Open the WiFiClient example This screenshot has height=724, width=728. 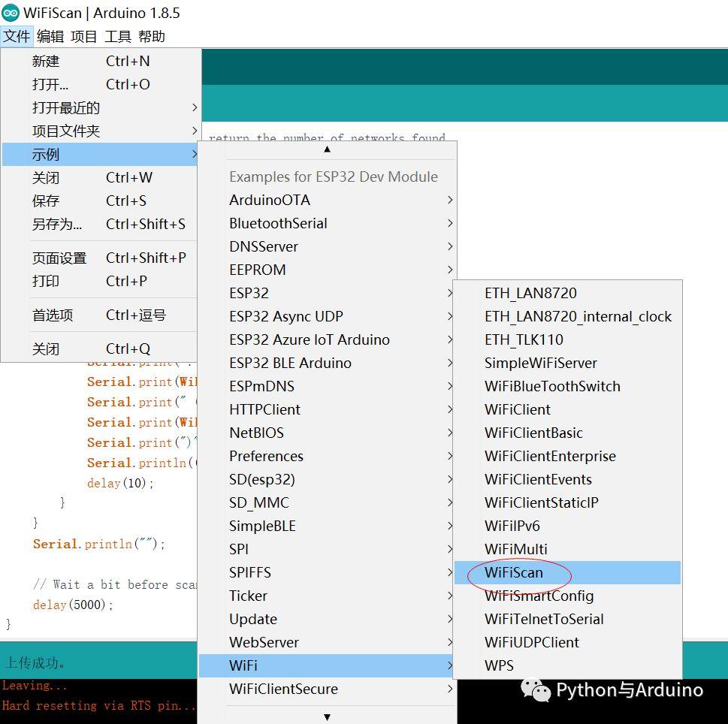pyautogui.click(x=567, y=409)
